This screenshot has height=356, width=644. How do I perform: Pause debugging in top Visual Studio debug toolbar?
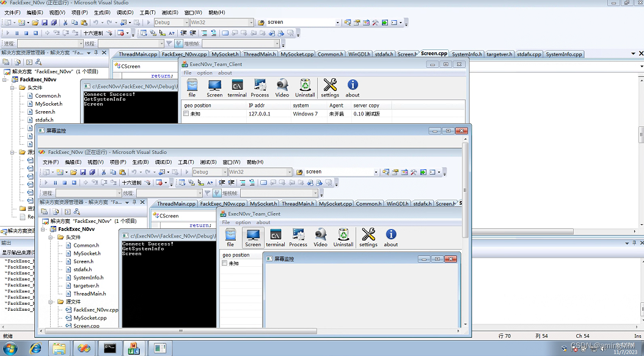pyautogui.click(x=17, y=33)
